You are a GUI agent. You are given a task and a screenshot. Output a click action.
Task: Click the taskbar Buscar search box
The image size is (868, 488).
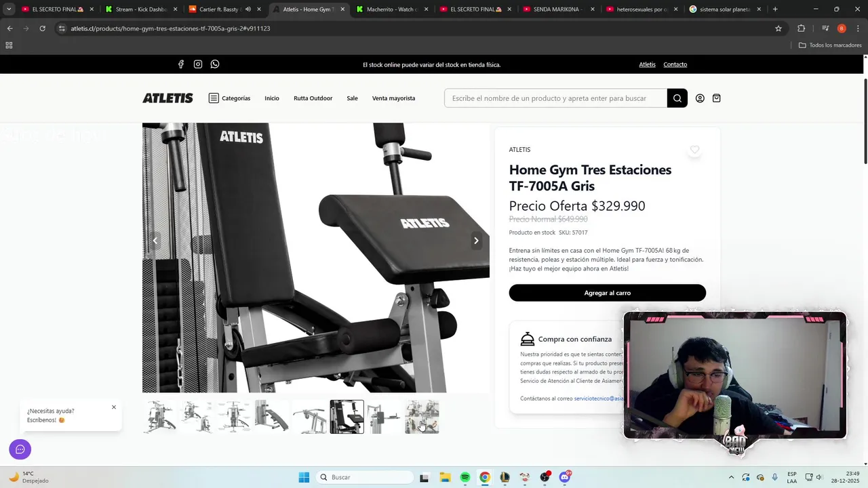(365, 477)
